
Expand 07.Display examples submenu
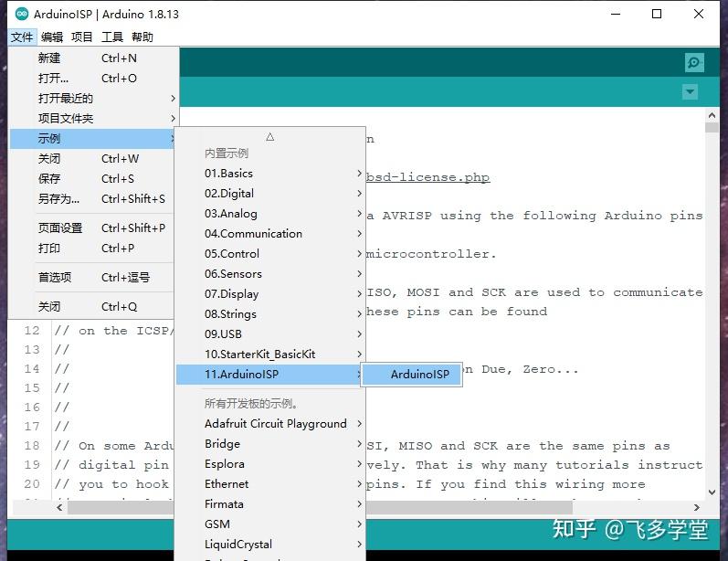pos(270,293)
